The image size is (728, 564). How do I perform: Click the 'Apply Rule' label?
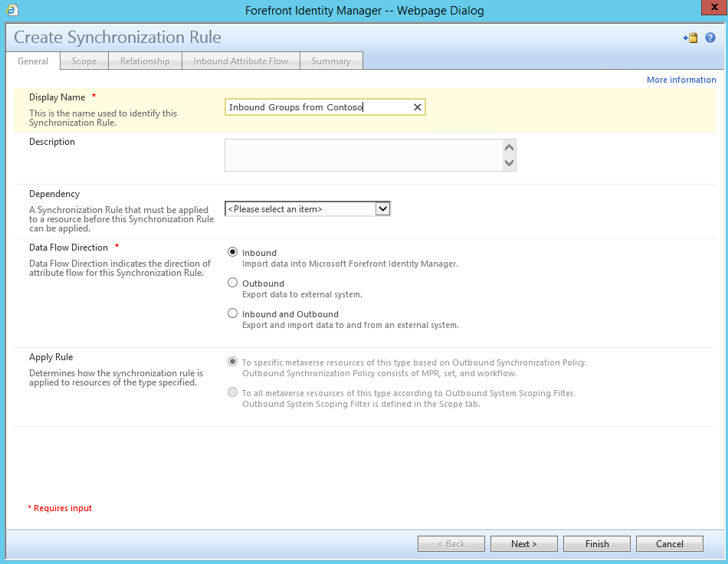click(x=51, y=357)
